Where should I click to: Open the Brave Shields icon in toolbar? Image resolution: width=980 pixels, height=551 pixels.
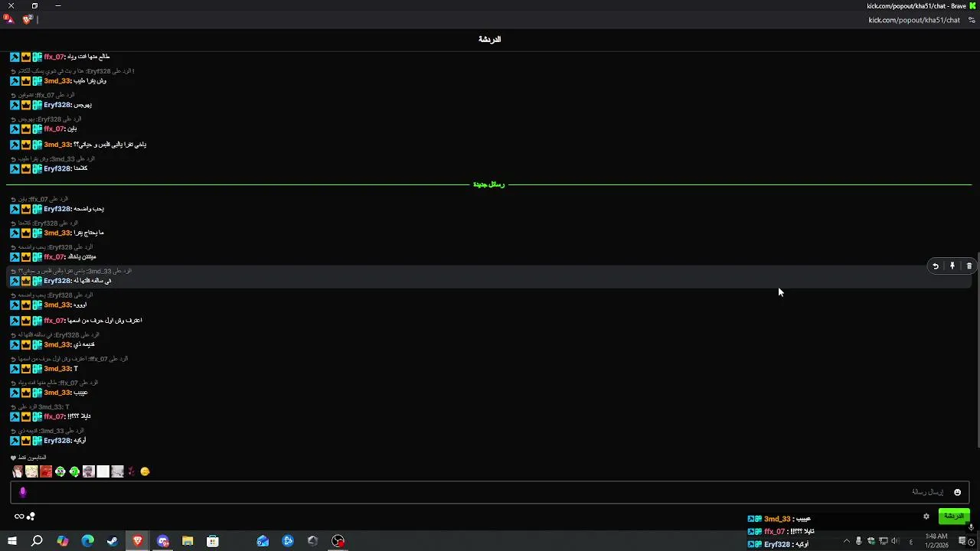[28, 19]
